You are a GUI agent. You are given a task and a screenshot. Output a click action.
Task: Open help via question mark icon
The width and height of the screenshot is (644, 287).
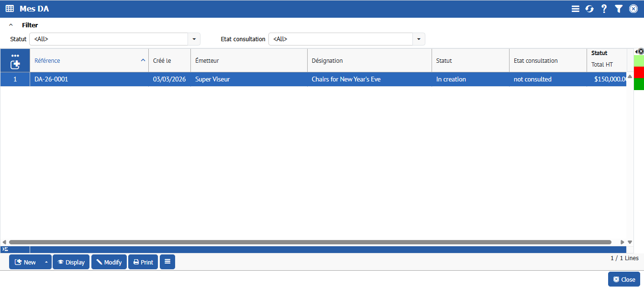pyautogui.click(x=604, y=9)
